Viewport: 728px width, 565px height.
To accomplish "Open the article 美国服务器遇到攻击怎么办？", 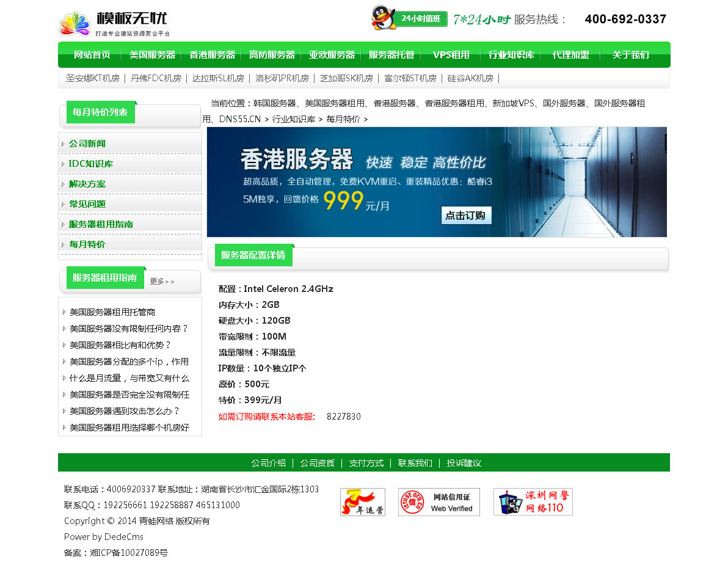I will tap(125, 411).
